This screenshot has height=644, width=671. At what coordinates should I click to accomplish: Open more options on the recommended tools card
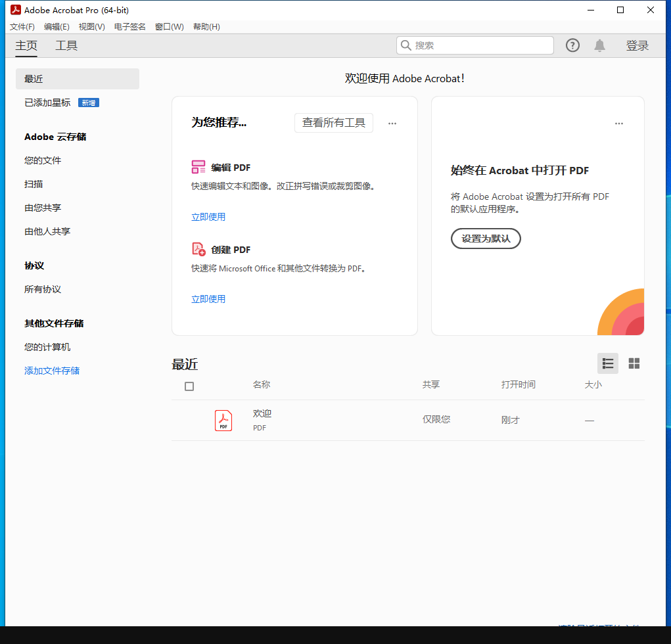click(392, 123)
